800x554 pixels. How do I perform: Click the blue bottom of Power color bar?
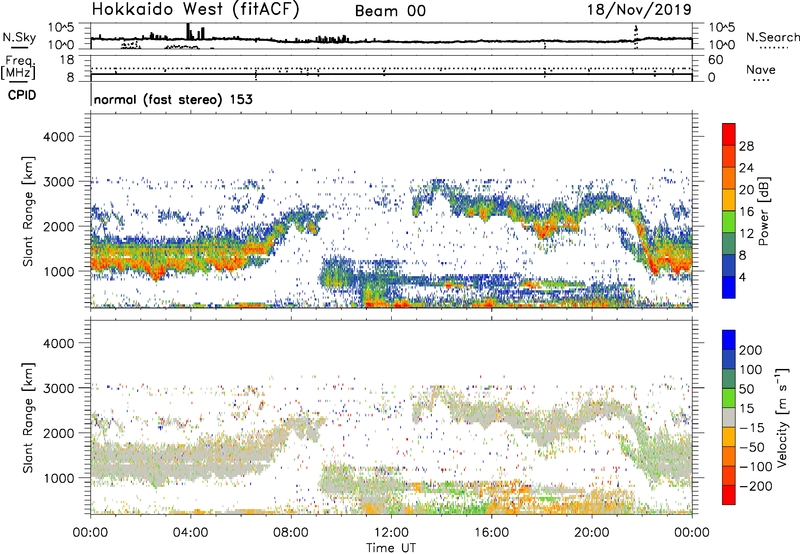(x=729, y=287)
